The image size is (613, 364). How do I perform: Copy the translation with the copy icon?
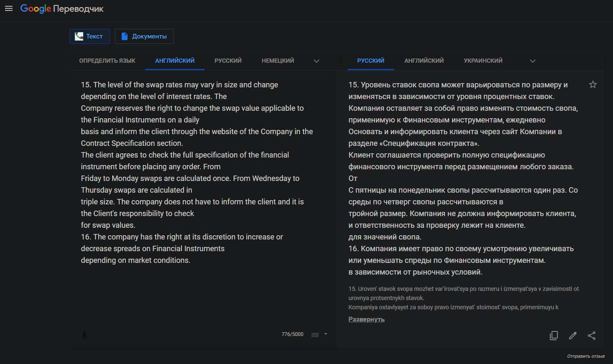point(554,336)
